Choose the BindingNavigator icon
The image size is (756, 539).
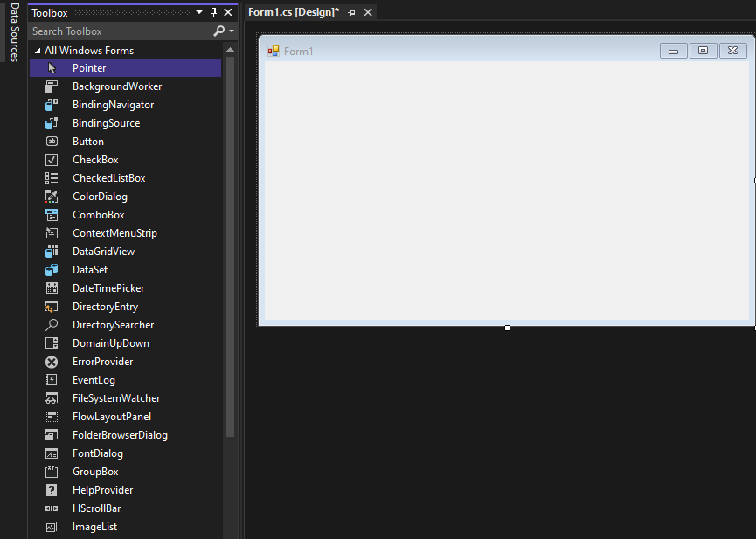tap(52, 105)
